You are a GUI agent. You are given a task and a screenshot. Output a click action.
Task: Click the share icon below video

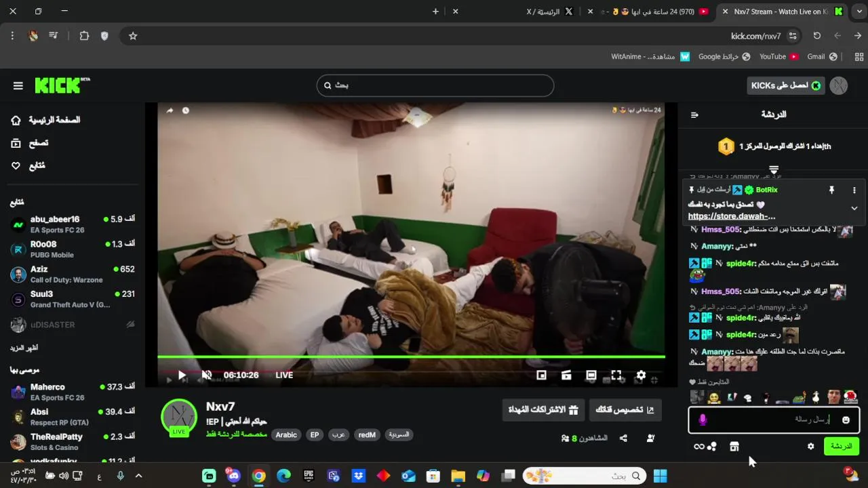coord(623,439)
